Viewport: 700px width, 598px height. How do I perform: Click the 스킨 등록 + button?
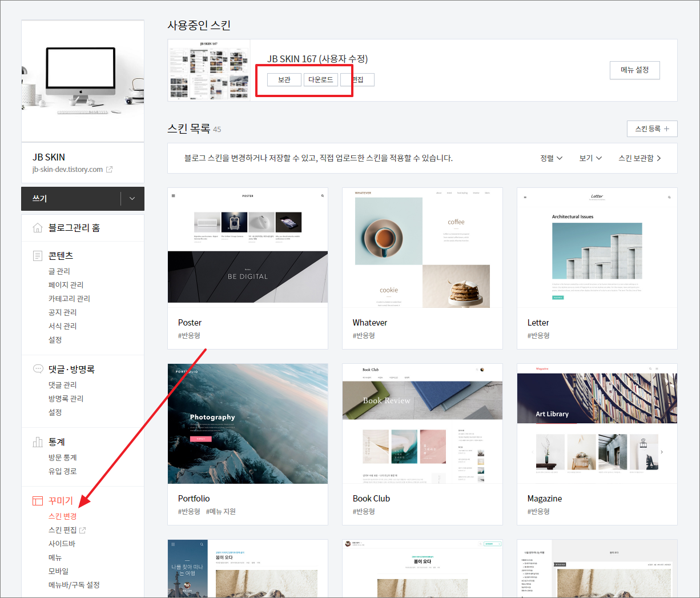[652, 129]
